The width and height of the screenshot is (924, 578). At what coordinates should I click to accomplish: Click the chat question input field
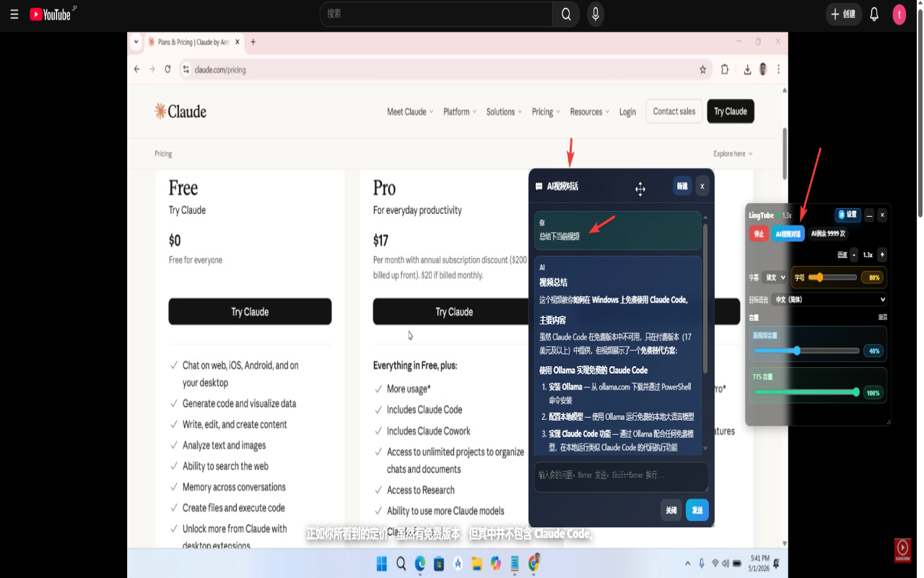(x=621, y=477)
